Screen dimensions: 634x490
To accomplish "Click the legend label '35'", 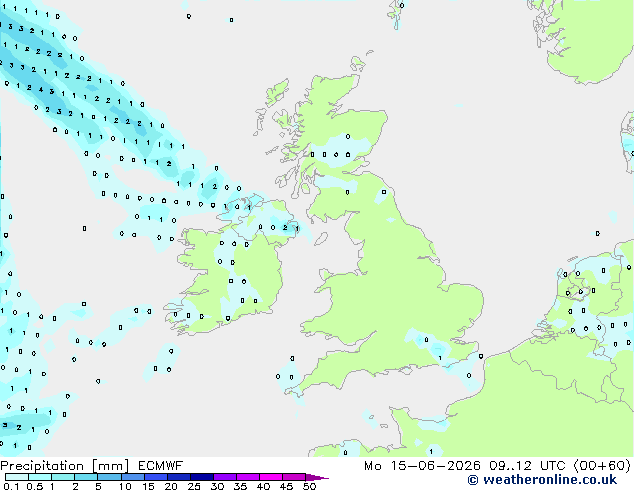I will [240, 486].
